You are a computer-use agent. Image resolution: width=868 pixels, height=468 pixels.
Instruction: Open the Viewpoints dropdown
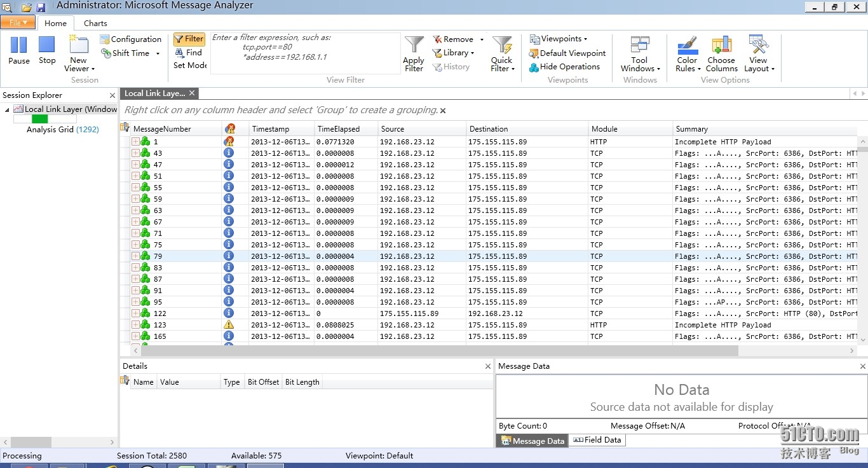[x=559, y=39]
